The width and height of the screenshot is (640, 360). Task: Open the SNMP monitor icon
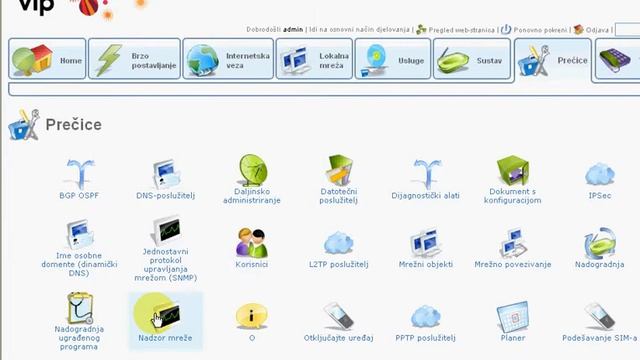(x=166, y=231)
